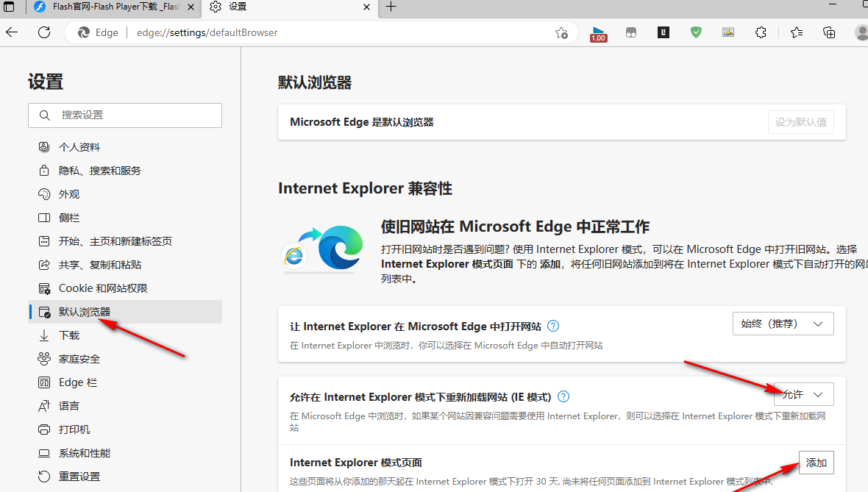Image resolution: width=868 pixels, height=492 pixels.
Task: Click the 设为默认值 button
Action: tap(800, 121)
